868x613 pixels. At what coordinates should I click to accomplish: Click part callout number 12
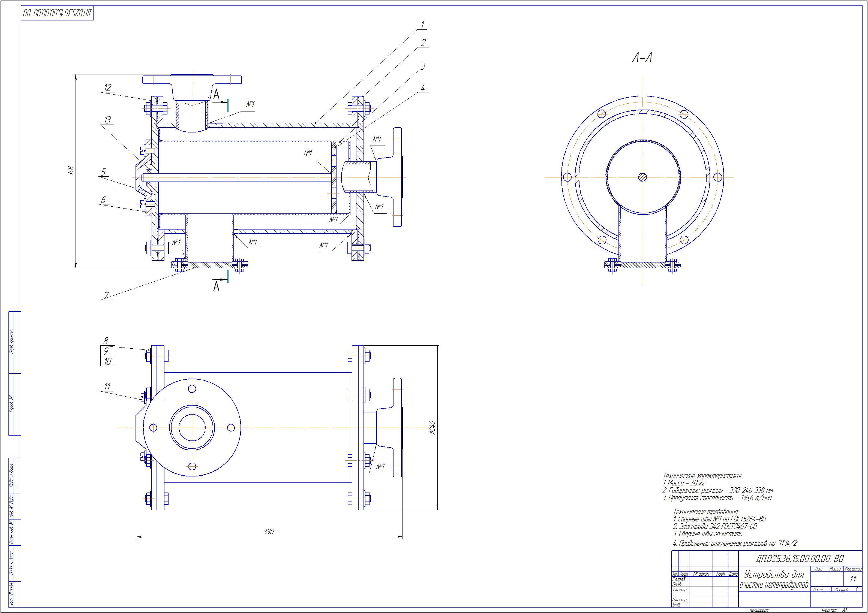[x=108, y=88]
